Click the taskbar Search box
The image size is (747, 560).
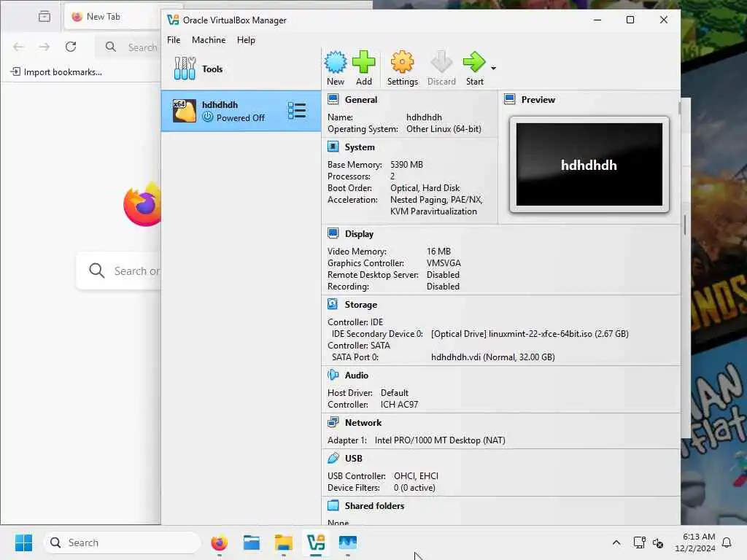click(x=122, y=542)
